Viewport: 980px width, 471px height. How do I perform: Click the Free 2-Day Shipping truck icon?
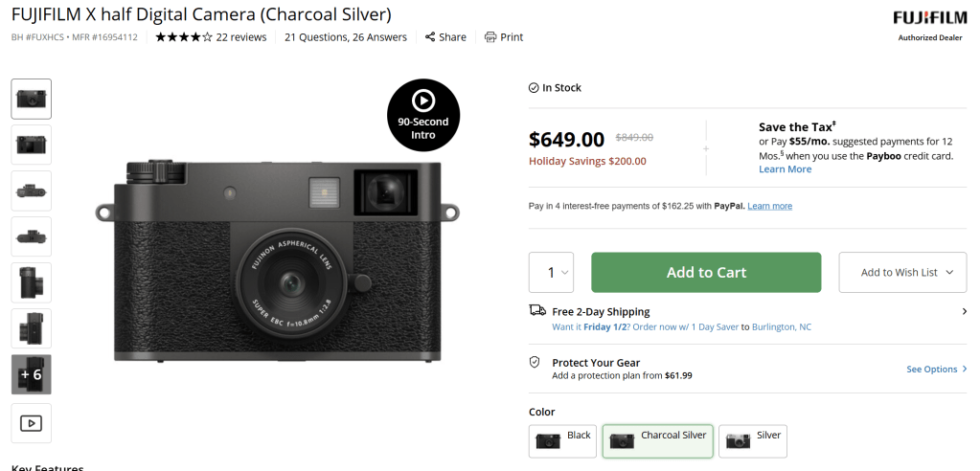[537, 311]
